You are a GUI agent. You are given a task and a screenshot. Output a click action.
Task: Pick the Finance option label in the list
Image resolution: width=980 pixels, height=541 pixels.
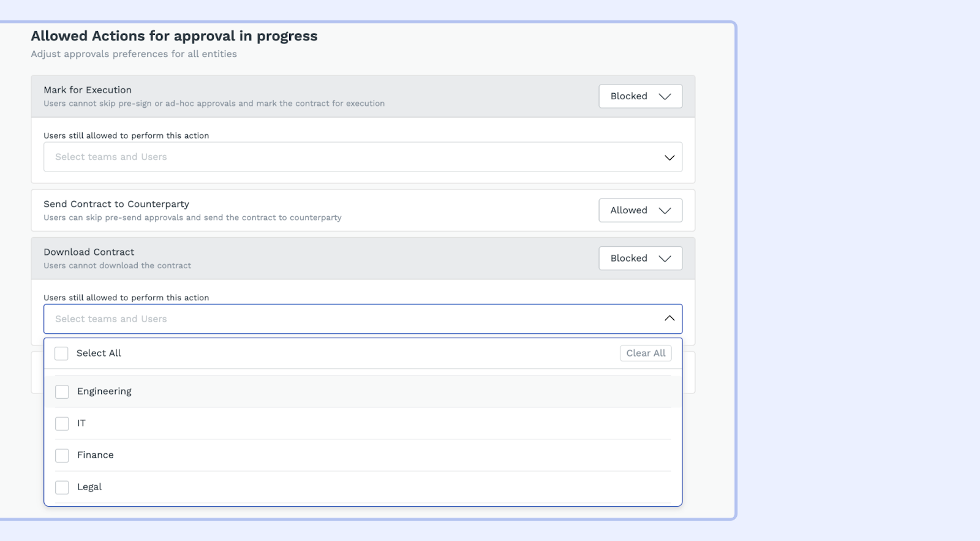[x=96, y=455]
